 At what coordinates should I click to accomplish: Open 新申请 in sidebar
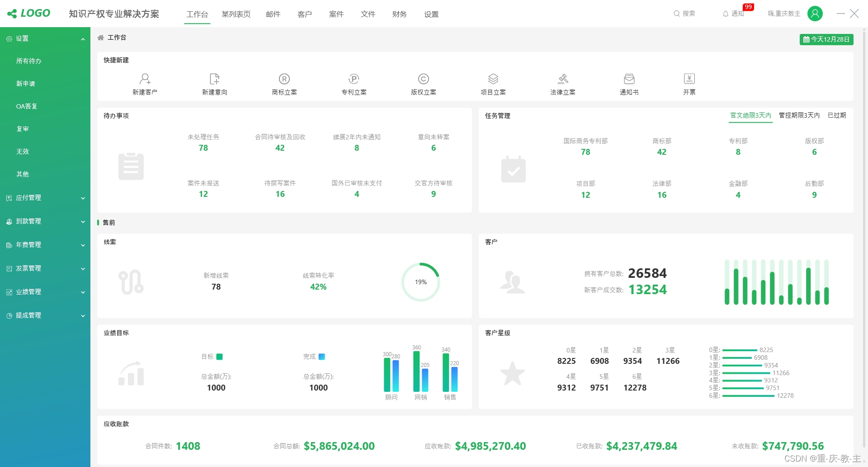click(26, 84)
